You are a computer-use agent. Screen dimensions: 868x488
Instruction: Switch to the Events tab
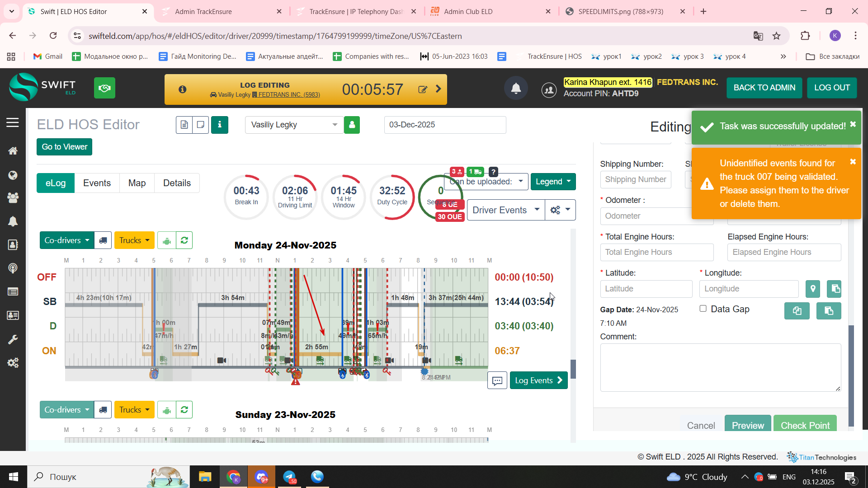tap(97, 183)
